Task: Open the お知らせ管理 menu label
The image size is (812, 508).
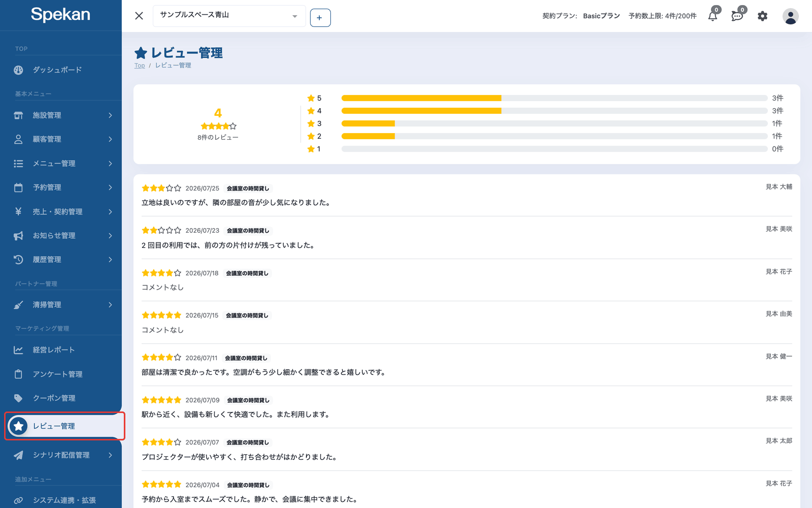Action: 54,236
